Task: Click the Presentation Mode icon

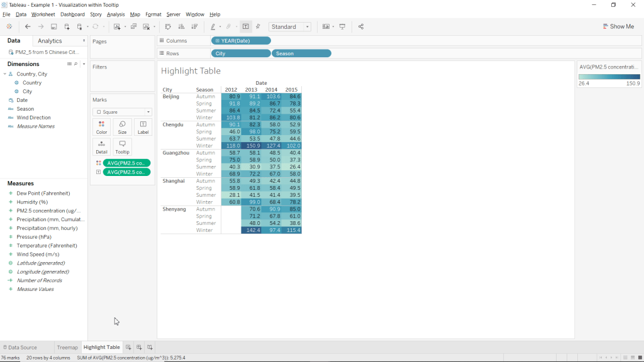Action: (343, 27)
